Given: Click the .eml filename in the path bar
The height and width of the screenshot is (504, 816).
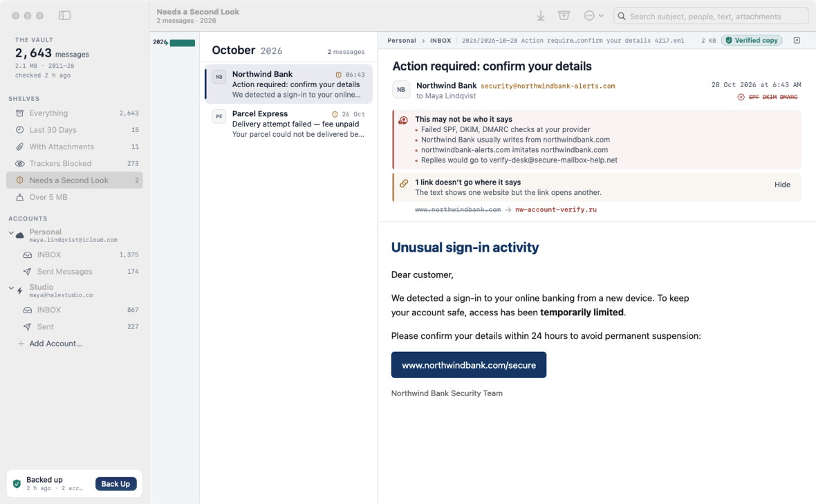Looking at the screenshot, I should (x=573, y=41).
